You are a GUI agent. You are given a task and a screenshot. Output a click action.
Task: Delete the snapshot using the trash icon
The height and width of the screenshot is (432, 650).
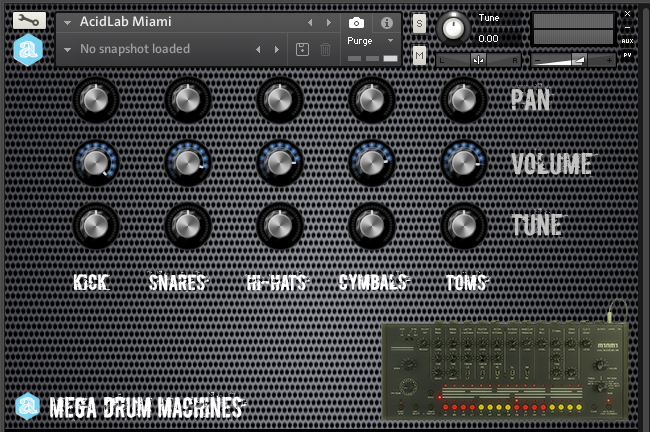325,49
